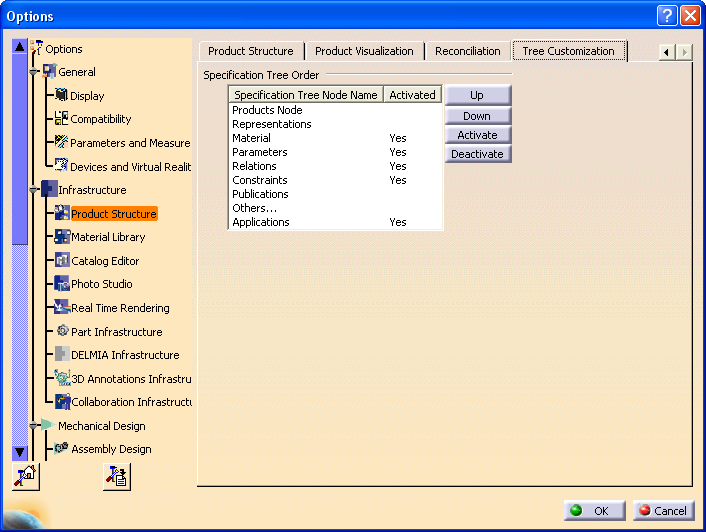706x532 pixels.
Task: Click the Devices and Virtual Reality icon
Action: [x=61, y=165]
